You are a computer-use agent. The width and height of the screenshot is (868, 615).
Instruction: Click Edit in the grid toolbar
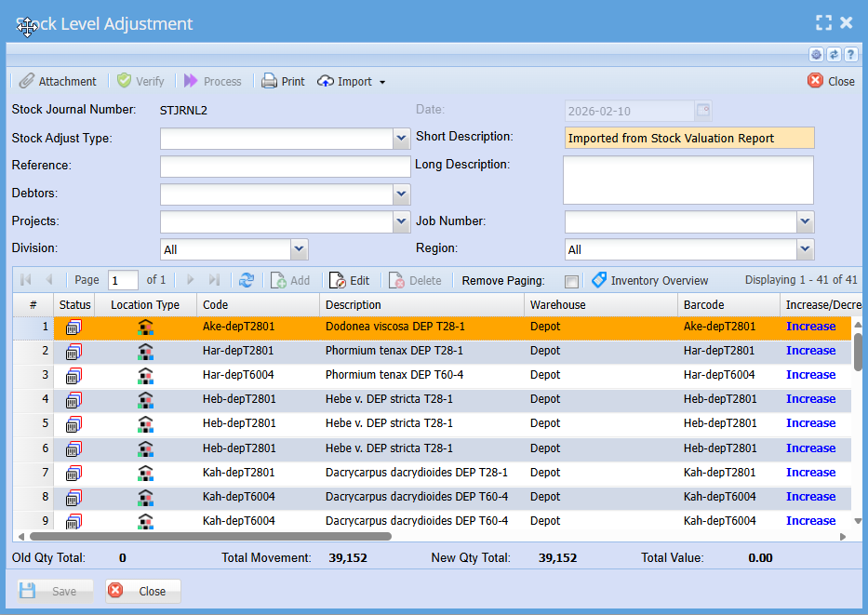(x=350, y=280)
